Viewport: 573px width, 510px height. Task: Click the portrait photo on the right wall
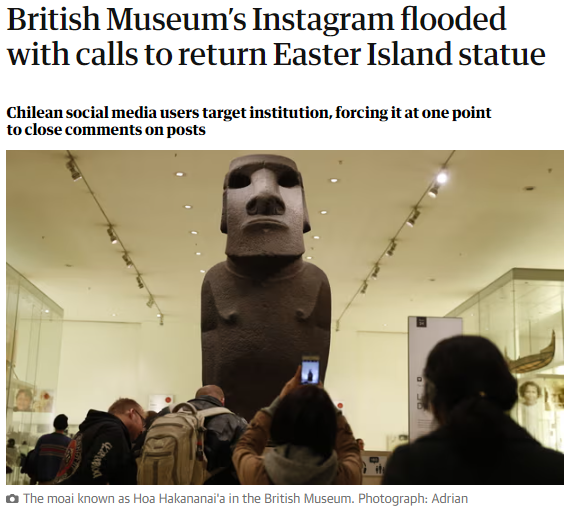point(530,394)
